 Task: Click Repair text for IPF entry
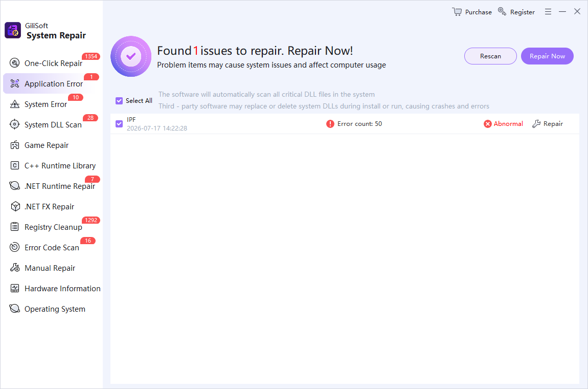[553, 124]
